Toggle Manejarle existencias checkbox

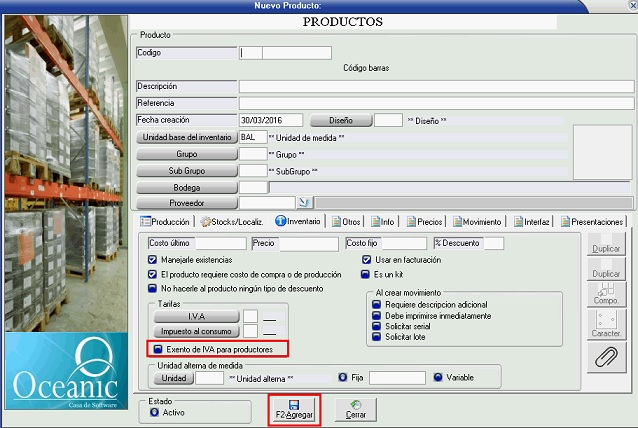[152, 260]
